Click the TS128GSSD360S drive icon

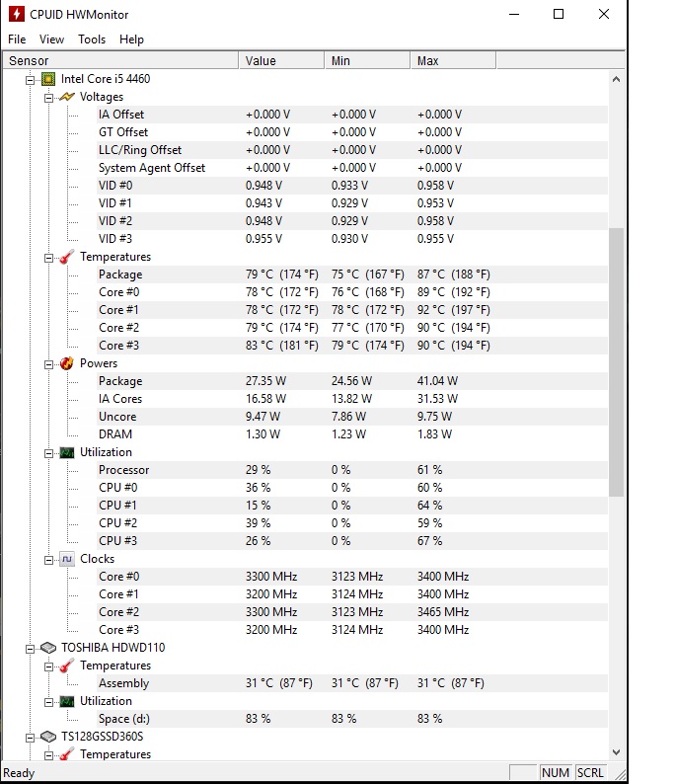48,737
